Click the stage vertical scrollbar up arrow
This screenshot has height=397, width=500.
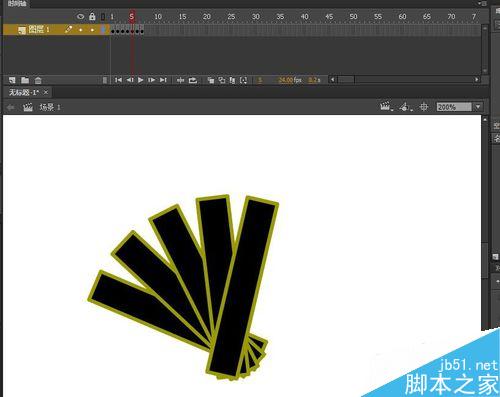point(485,119)
